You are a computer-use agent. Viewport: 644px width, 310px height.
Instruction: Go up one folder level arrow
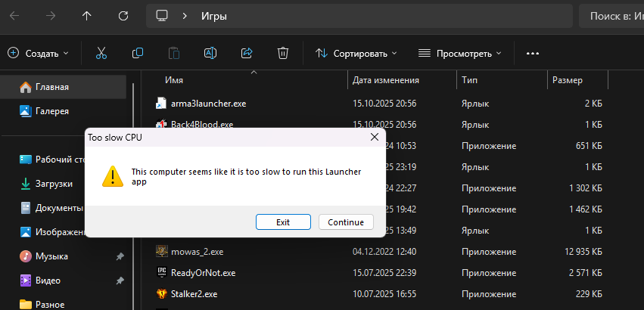tap(88, 15)
